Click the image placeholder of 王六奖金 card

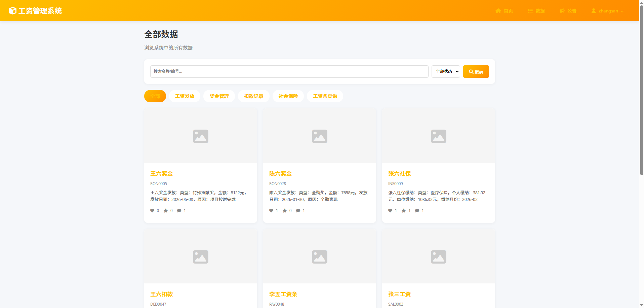tap(201, 136)
